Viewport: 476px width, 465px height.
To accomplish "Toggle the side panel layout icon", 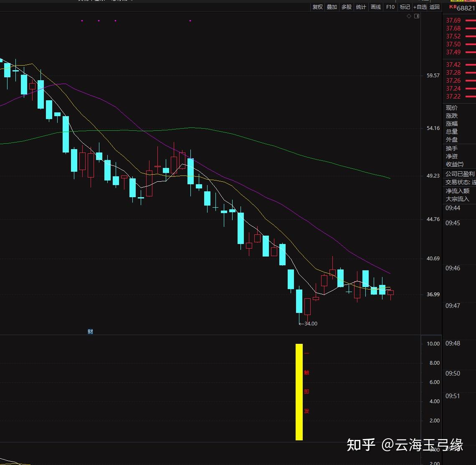I will coord(417,16).
